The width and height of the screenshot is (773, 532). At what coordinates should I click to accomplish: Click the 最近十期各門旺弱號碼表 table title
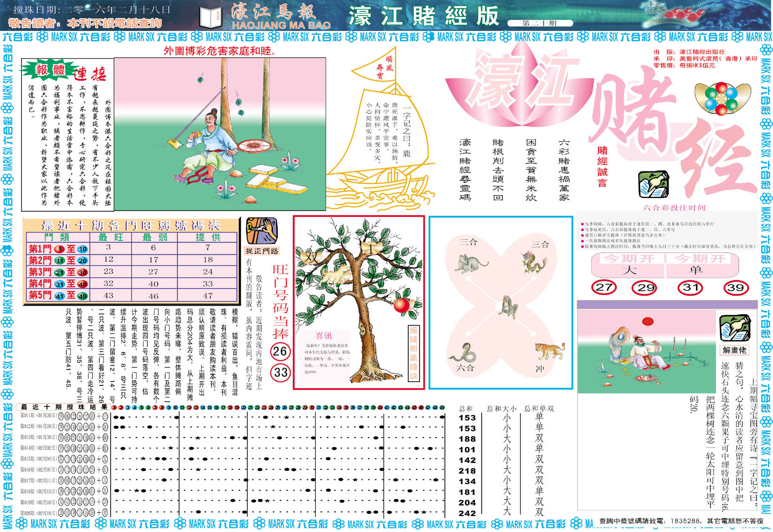click(x=131, y=225)
